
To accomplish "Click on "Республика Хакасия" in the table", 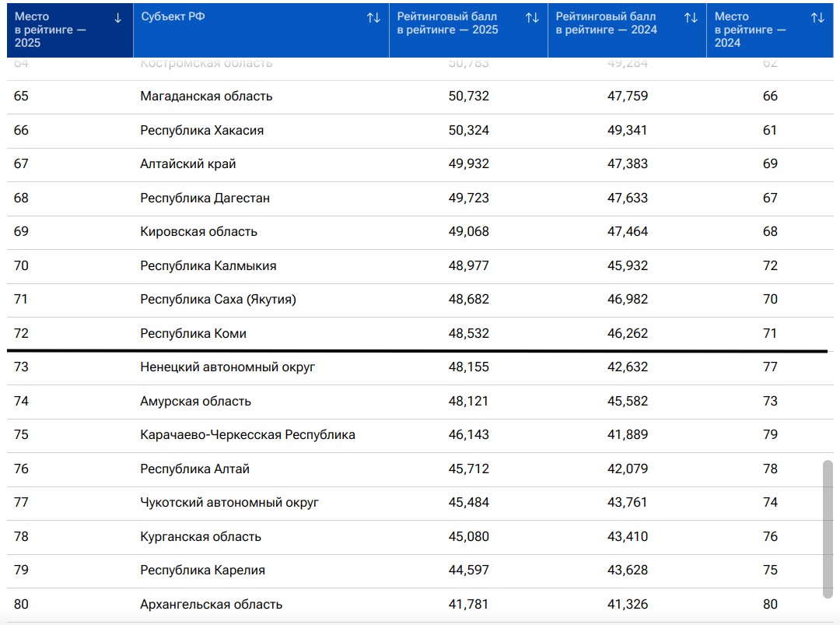I will coord(201,131).
